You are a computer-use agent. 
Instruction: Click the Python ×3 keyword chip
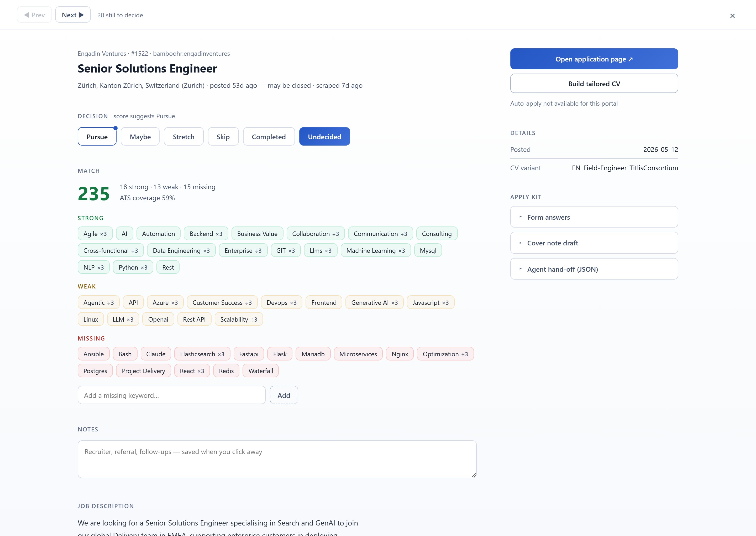[133, 267]
